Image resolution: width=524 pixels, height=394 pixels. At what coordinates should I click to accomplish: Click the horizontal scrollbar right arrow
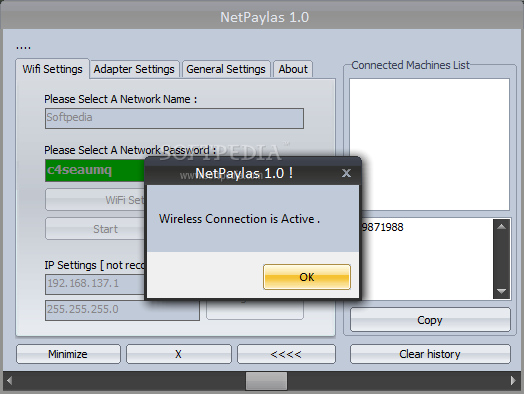tap(513, 381)
